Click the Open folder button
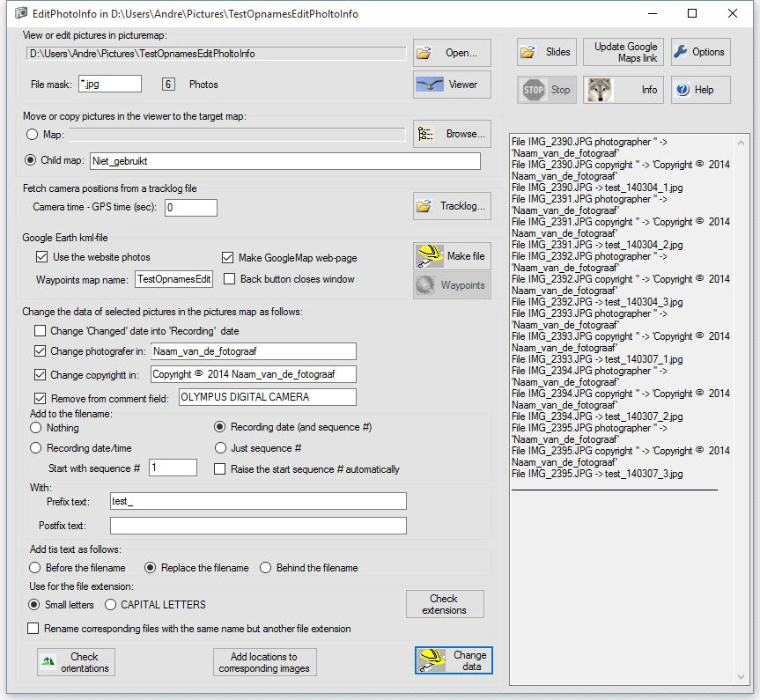The width and height of the screenshot is (760, 700). (452, 53)
